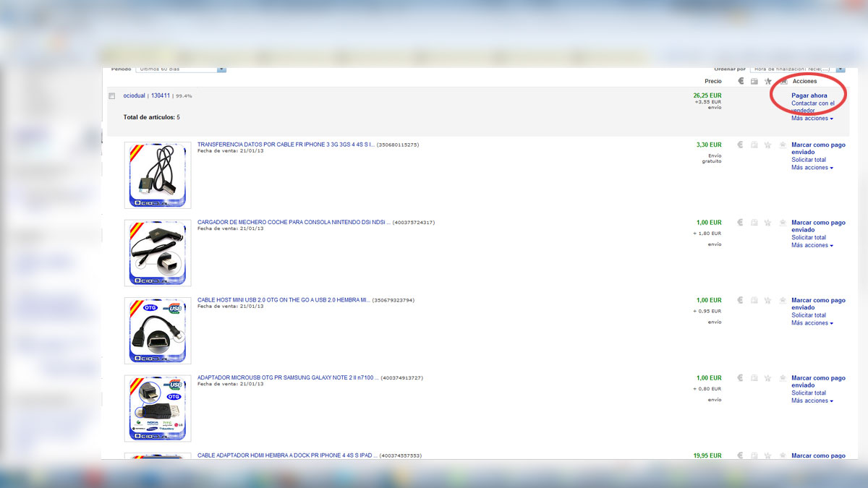Open 'CARGADOR DE MECHERO COCHE' listing title
The height and width of the screenshot is (488, 868).
(294, 222)
